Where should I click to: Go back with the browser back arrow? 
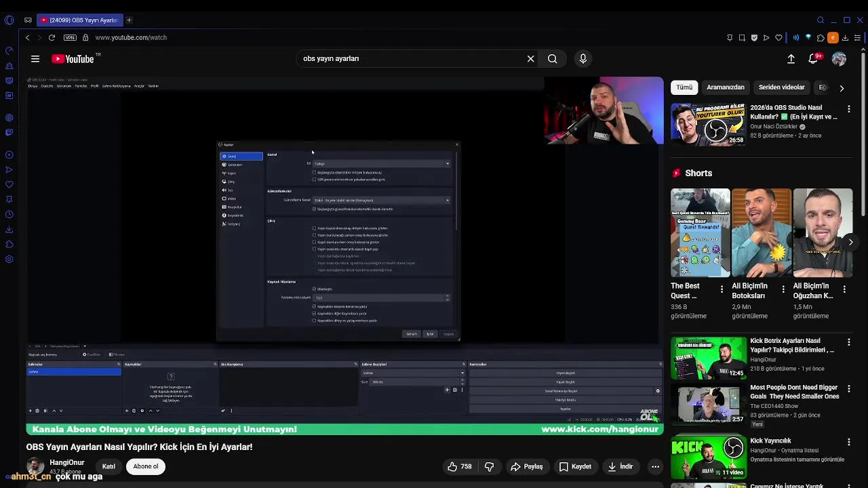(27, 38)
